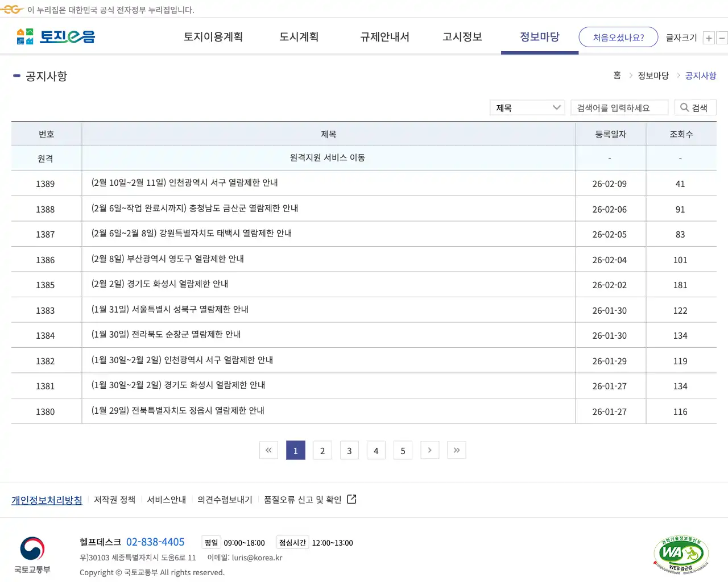Click the 개인정보처리방침 footer link
The width and height of the screenshot is (728, 582).
click(x=47, y=500)
